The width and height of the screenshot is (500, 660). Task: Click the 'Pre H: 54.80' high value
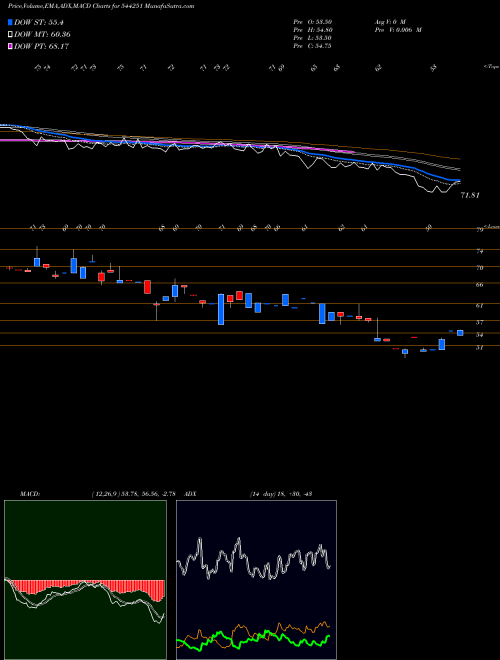(x=312, y=30)
